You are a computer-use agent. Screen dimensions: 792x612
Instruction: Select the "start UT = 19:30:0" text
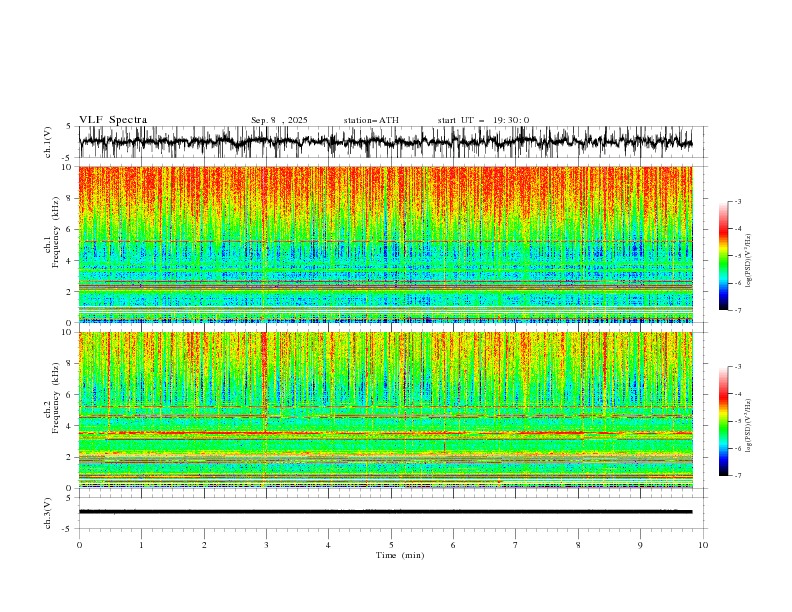coord(483,120)
